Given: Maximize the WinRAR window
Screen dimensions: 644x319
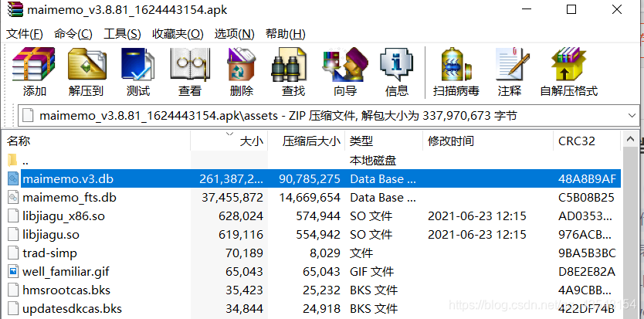Looking at the screenshot, I should pos(571,9).
